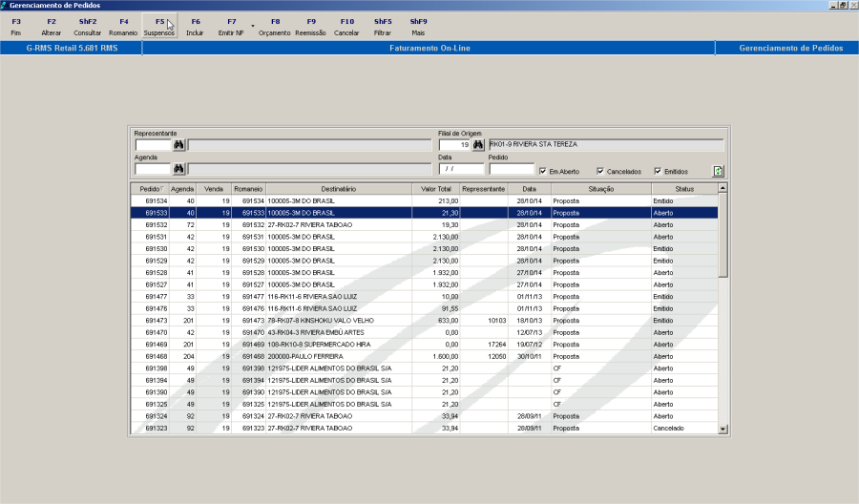Select order row 691324
This screenshot has height=504, width=859.
424,416
